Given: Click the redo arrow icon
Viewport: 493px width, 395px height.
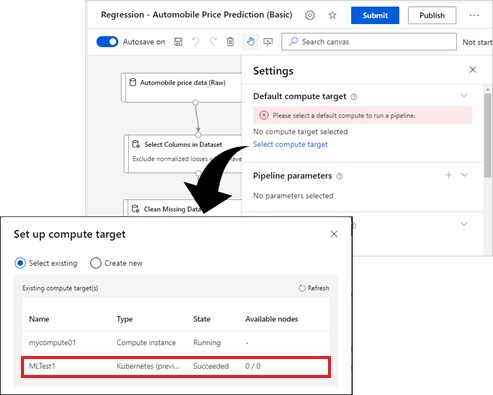Looking at the screenshot, I should [213, 42].
